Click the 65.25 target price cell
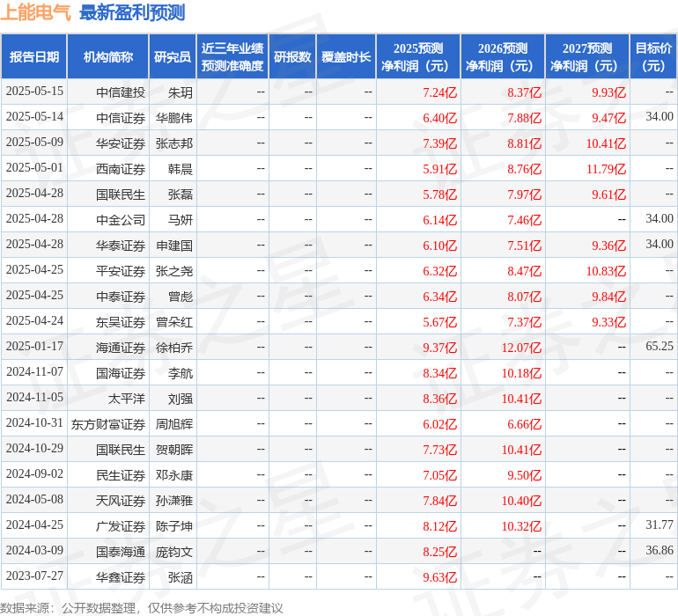The image size is (678, 616). tap(659, 347)
